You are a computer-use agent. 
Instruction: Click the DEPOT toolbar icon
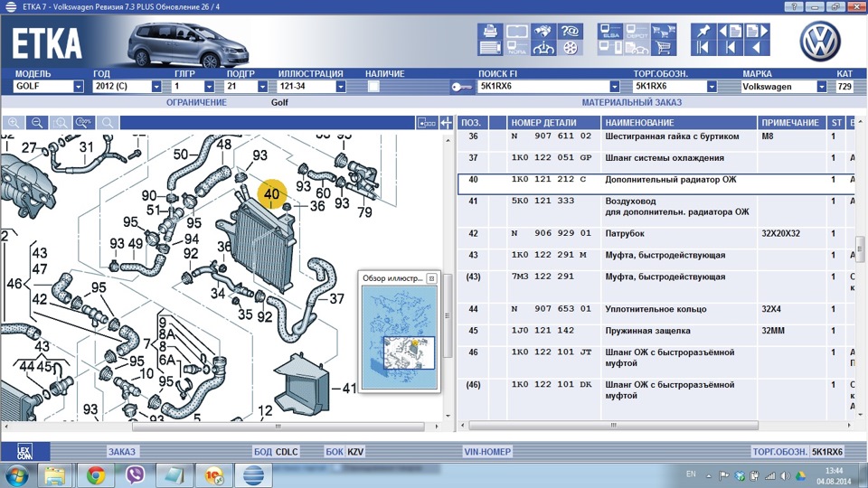pyautogui.click(x=637, y=31)
